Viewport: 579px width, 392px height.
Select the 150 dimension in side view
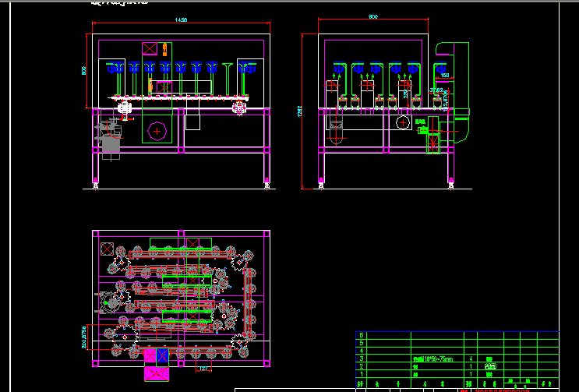(445, 76)
